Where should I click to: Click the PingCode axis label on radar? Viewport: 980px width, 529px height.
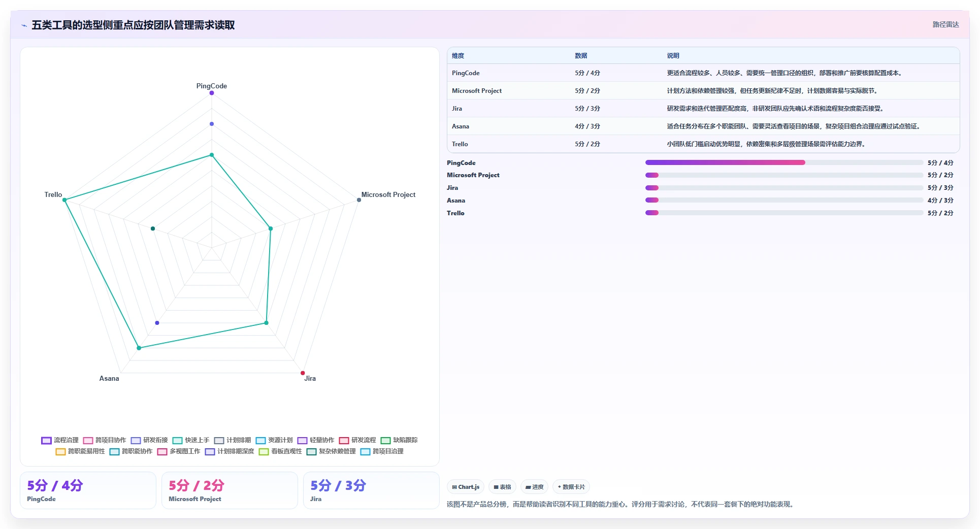pyautogui.click(x=212, y=86)
